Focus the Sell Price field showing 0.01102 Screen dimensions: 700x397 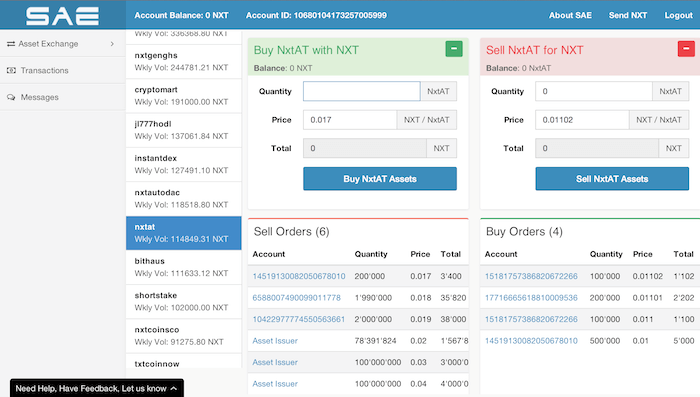click(582, 120)
